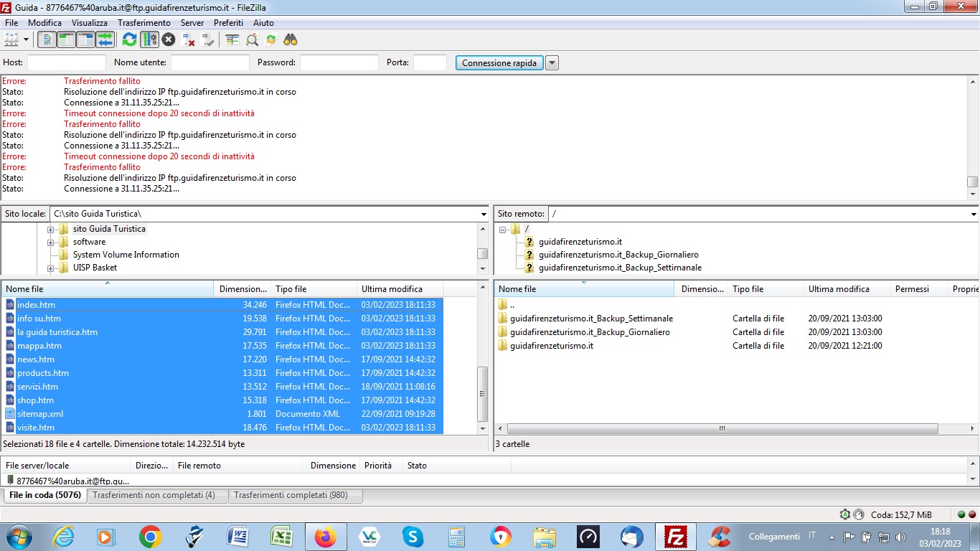Open the Windows Start menu

point(18,537)
